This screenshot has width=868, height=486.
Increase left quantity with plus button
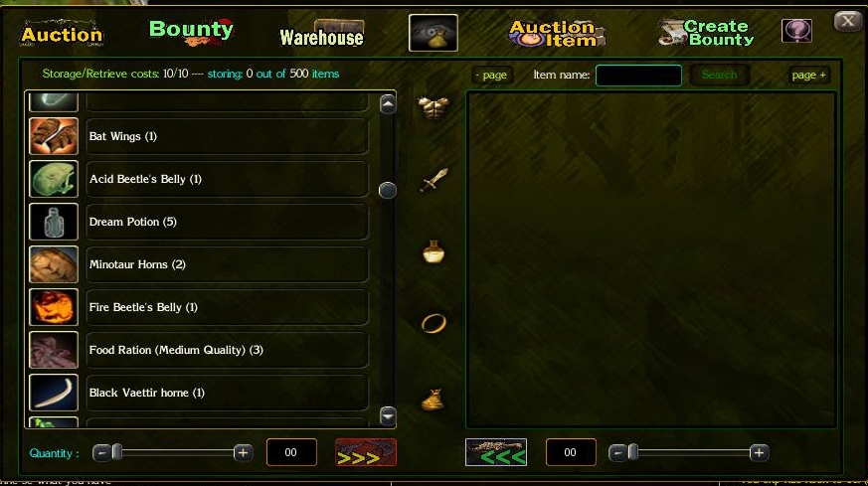click(x=243, y=453)
